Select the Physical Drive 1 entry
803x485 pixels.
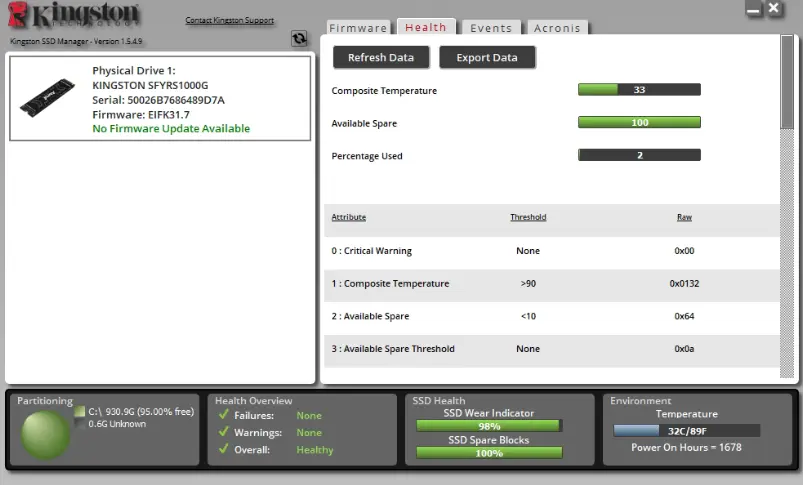click(x=160, y=98)
